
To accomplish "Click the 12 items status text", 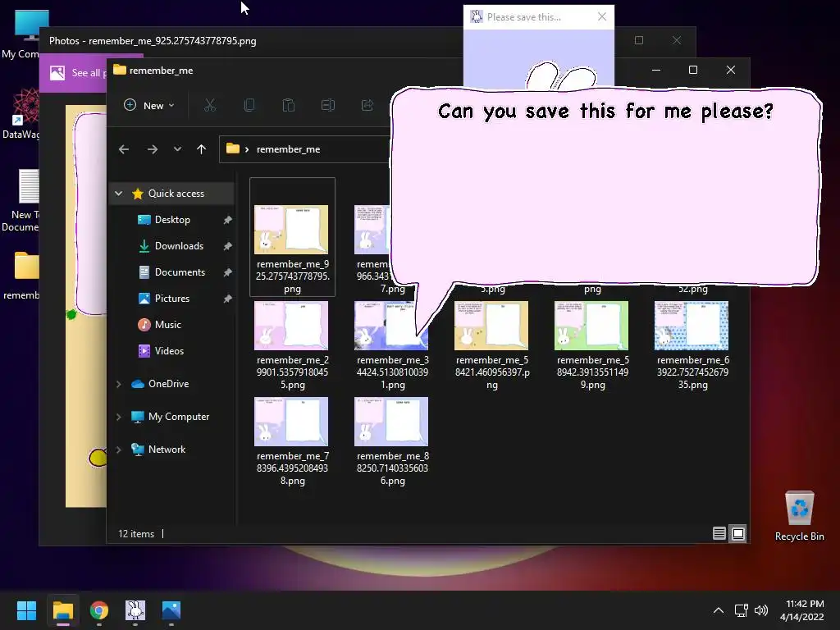I will click(x=136, y=533).
